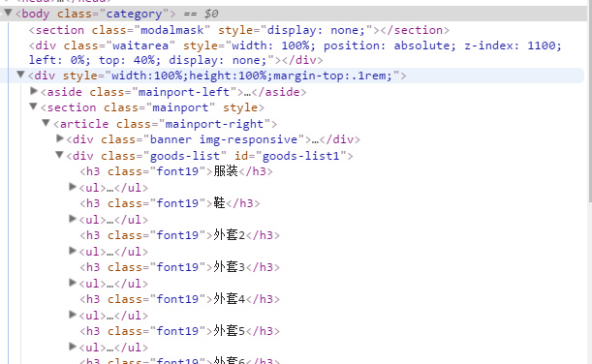The height and width of the screenshot is (364, 592).
Task: Click the "waitarea" class value
Action: (x=140, y=45)
